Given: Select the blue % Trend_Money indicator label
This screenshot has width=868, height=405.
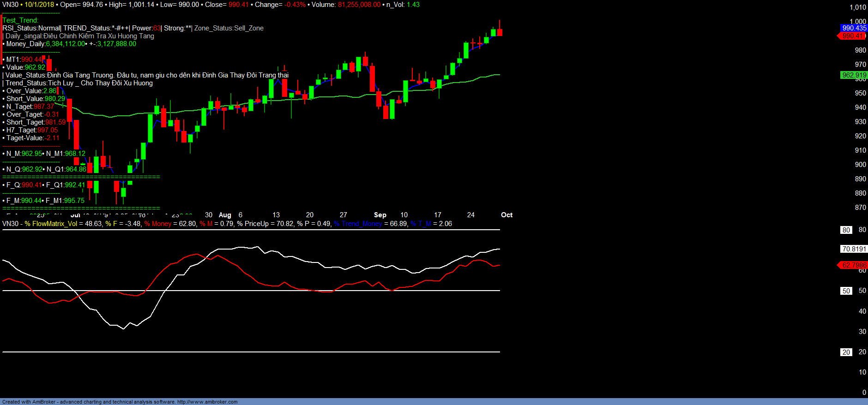Looking at the screenshot, I should (x=358, y=224).
